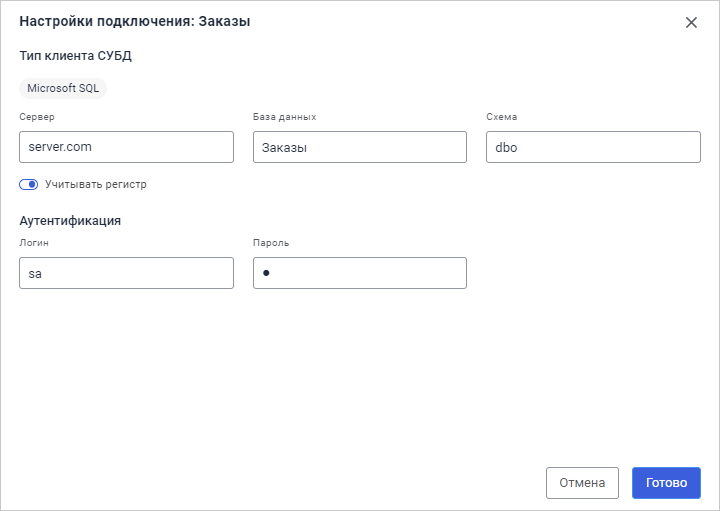This screenshot has width=720, height=511.
Task: Click the 'Сервер' field caption
Action: (x=37, y=117)
